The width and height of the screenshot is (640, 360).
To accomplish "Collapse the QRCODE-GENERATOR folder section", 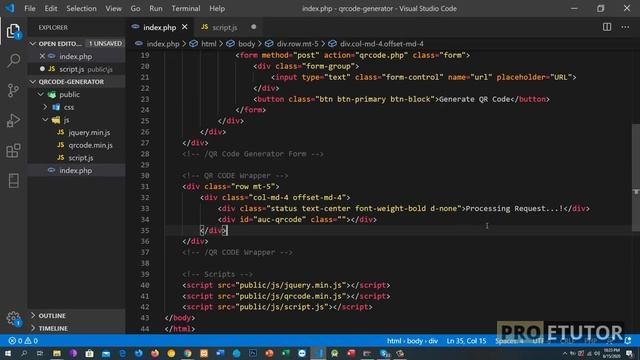I will 33,82.
